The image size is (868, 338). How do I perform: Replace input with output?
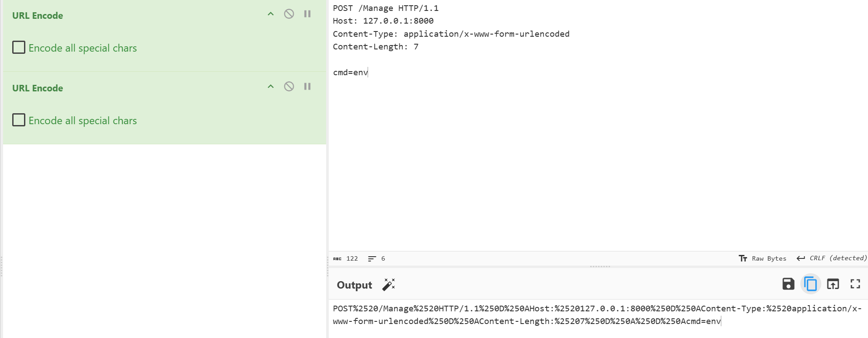[x=833, y=284]
